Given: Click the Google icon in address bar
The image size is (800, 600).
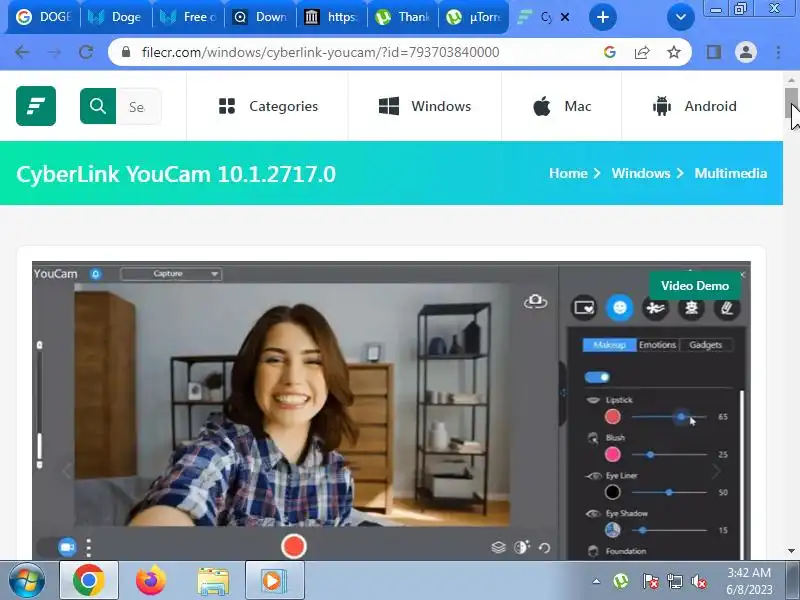Looking at the screenshot, I should pos(609,52).
